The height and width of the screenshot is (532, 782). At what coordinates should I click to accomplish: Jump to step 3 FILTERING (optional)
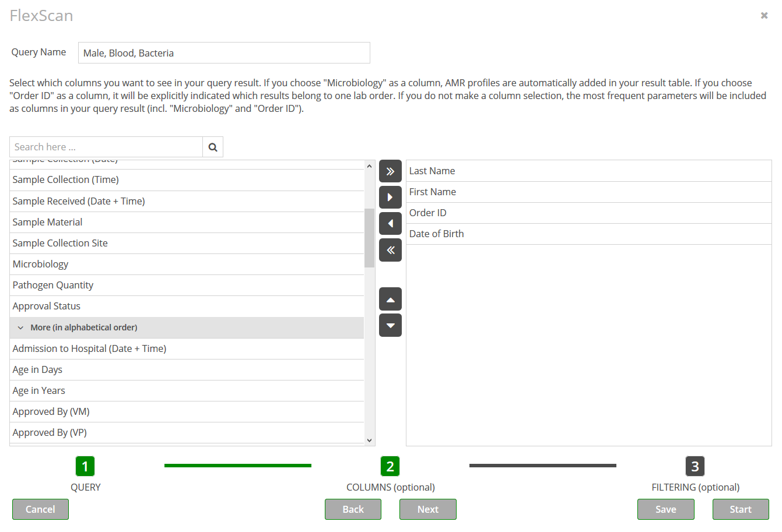695,466
